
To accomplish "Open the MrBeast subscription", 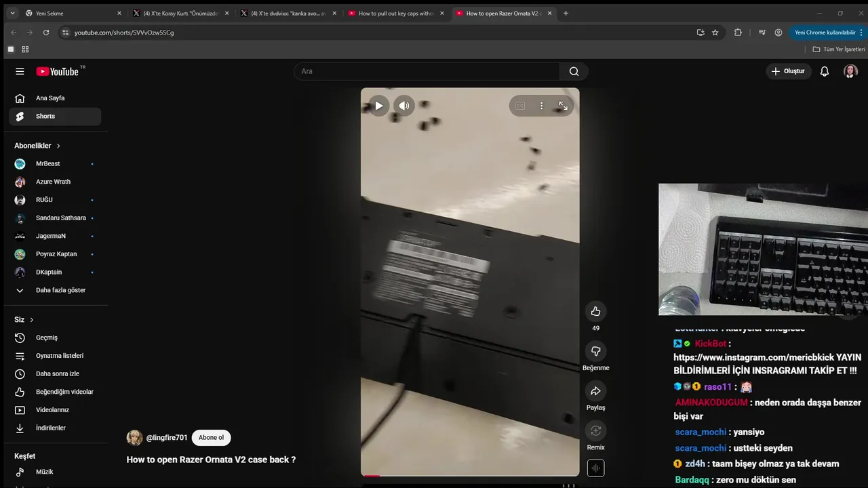I will (55, 164).
